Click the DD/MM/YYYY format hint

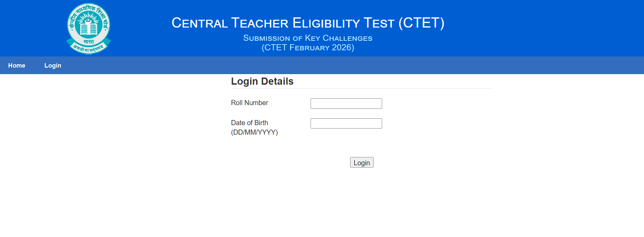pos(254,132)
